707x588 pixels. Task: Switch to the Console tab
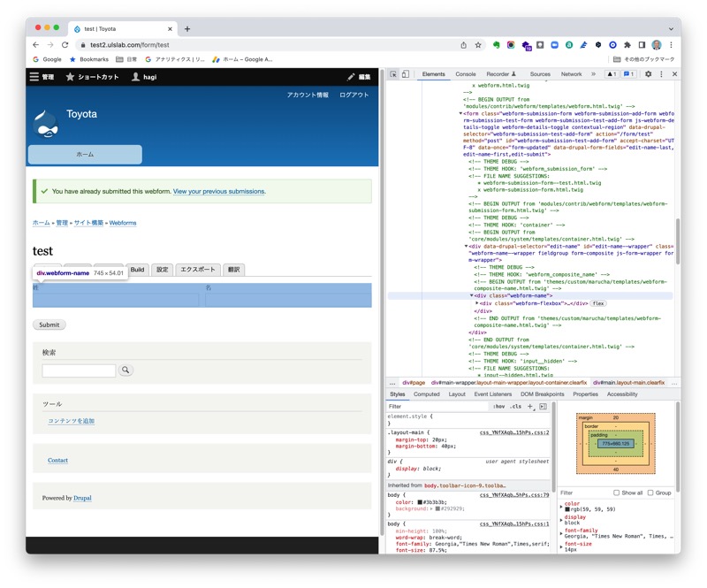[466, 74]
